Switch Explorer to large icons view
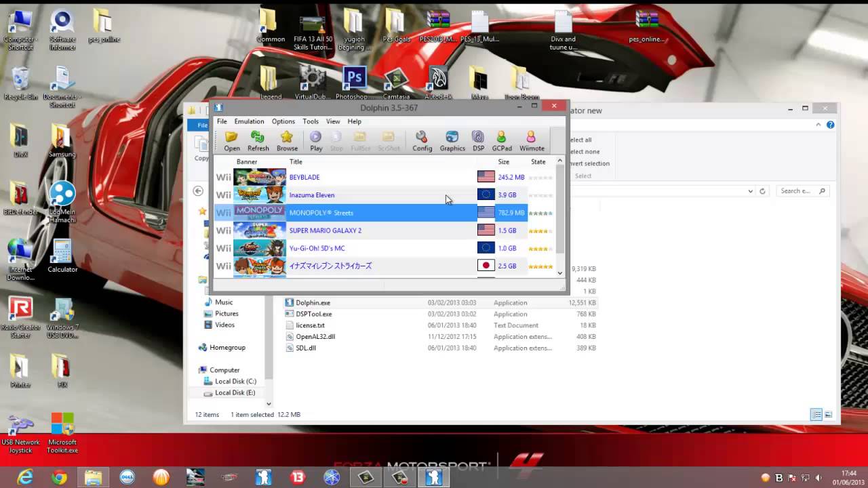 pyautogui.click(x=828, y=414)
